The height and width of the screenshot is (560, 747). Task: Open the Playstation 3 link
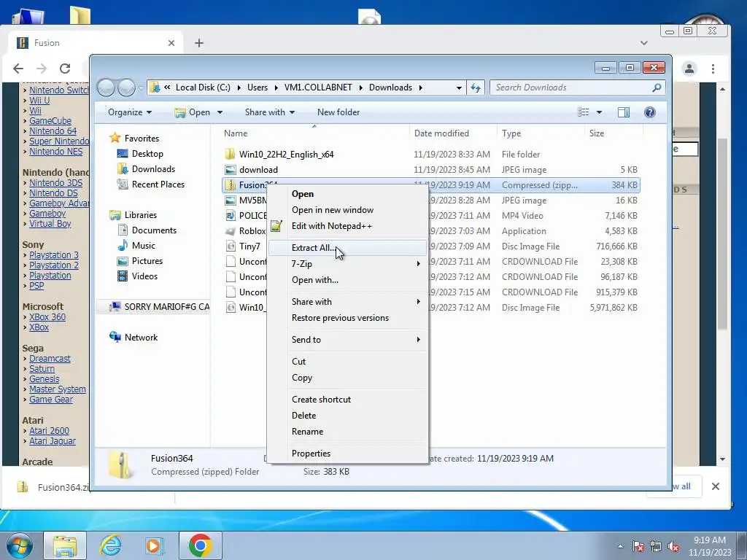(54, 254)
